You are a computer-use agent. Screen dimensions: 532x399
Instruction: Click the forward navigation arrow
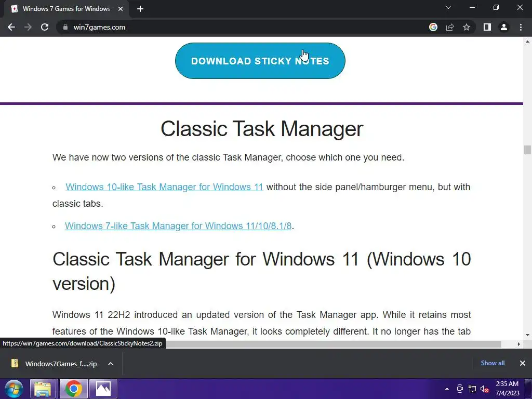(28, 27)
